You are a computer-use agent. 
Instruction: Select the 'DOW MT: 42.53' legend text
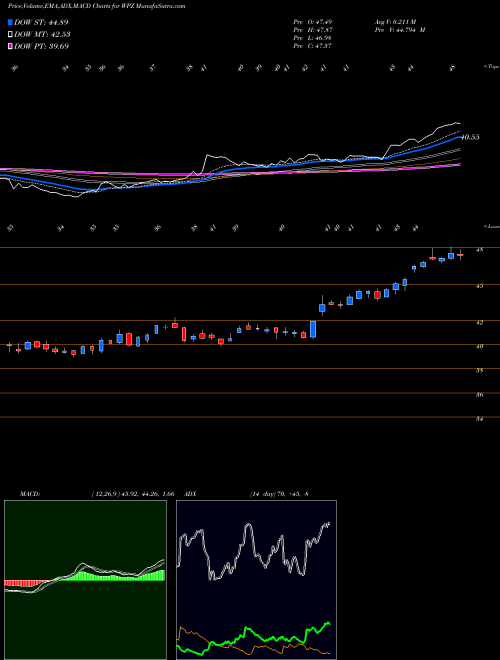42,34
